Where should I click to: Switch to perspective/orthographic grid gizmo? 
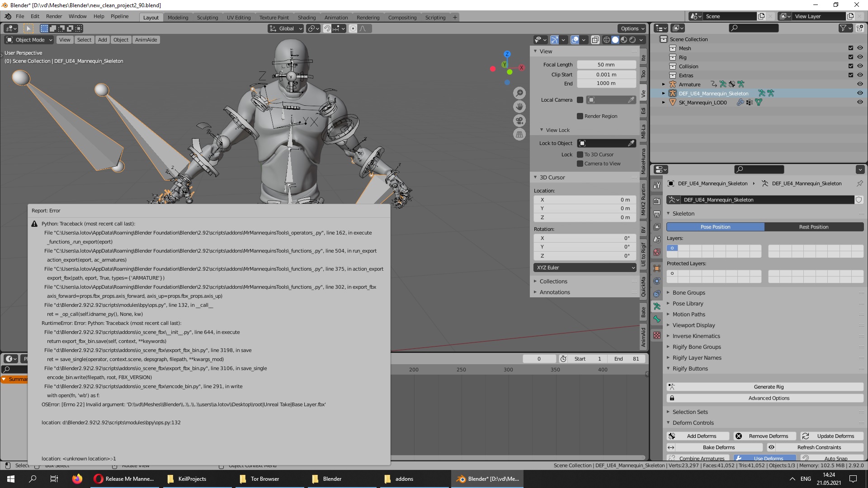pos(519,135)
